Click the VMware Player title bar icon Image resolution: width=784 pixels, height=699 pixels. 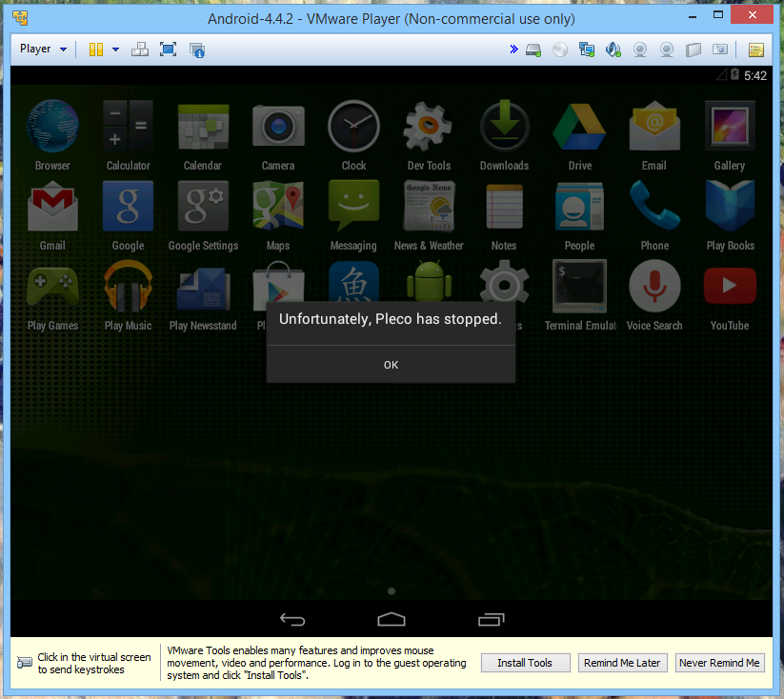tap(20, 18)
